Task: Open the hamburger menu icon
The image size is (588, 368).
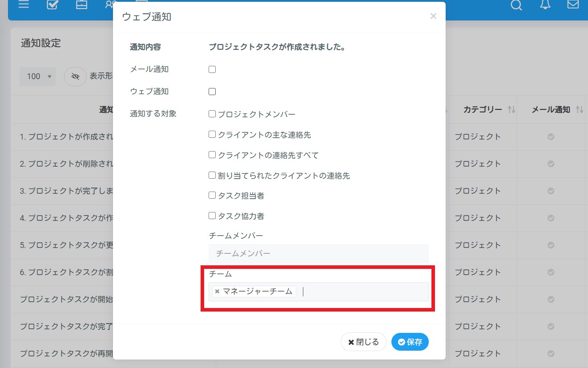Action: [24, 4]
